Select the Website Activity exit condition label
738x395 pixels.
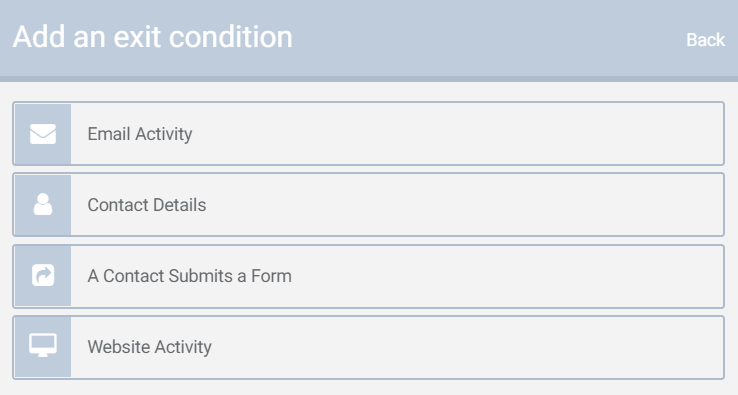(x=149, y=347)
